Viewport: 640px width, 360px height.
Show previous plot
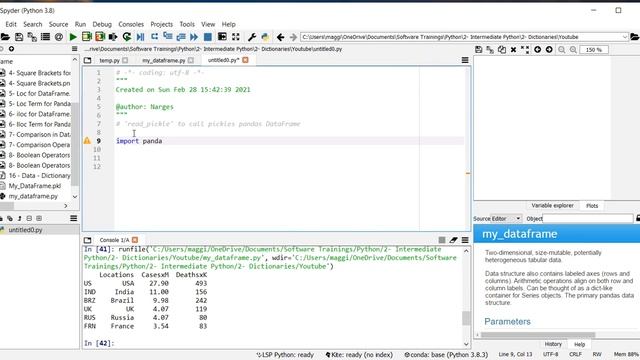[x=538, y=50]
